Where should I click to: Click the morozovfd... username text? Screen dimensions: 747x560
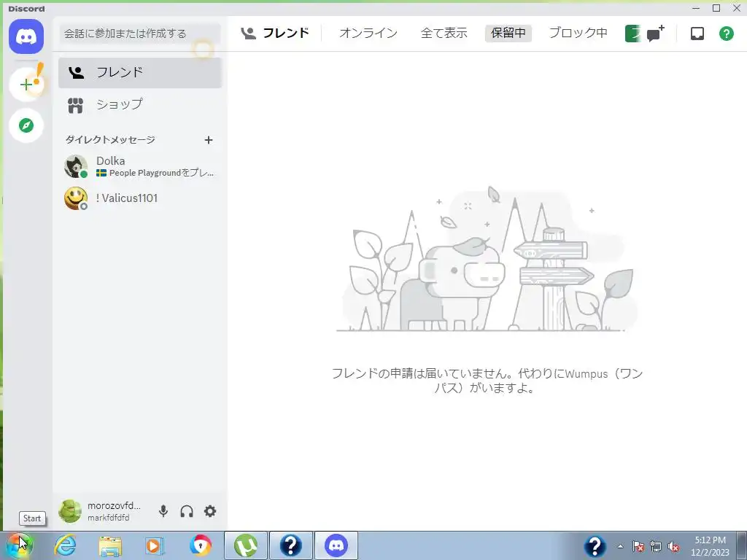[x=114, y=506]
